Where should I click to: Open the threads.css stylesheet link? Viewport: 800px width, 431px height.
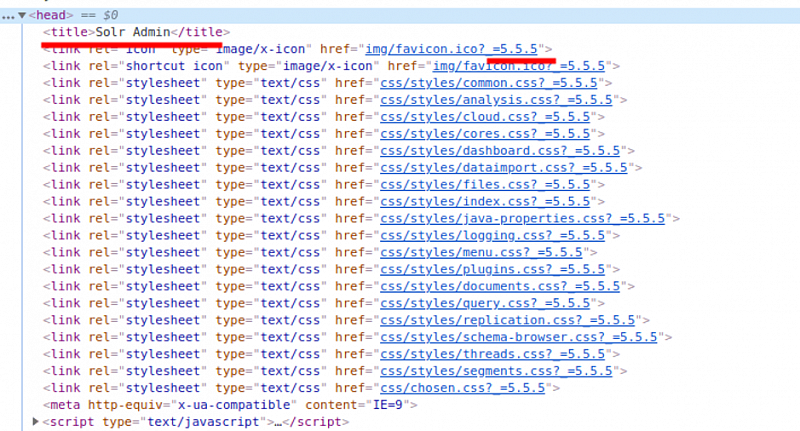click(x=492, y=353)
